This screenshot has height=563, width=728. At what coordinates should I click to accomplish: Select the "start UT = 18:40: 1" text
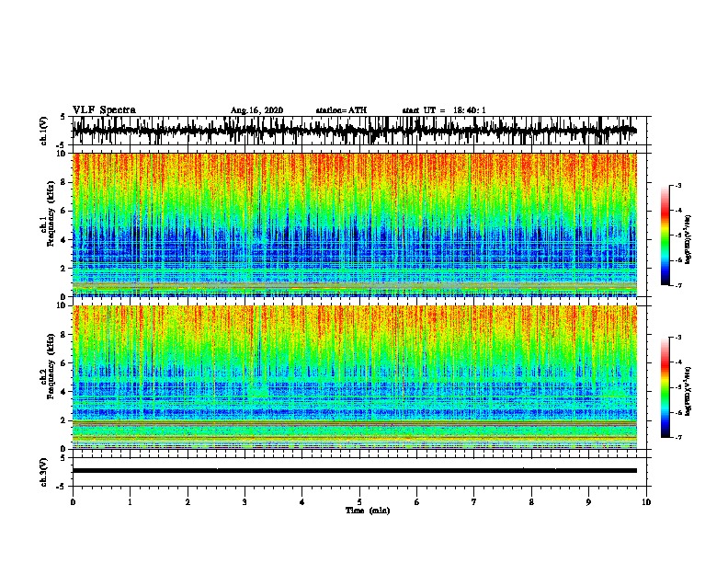tap(444, 110)
